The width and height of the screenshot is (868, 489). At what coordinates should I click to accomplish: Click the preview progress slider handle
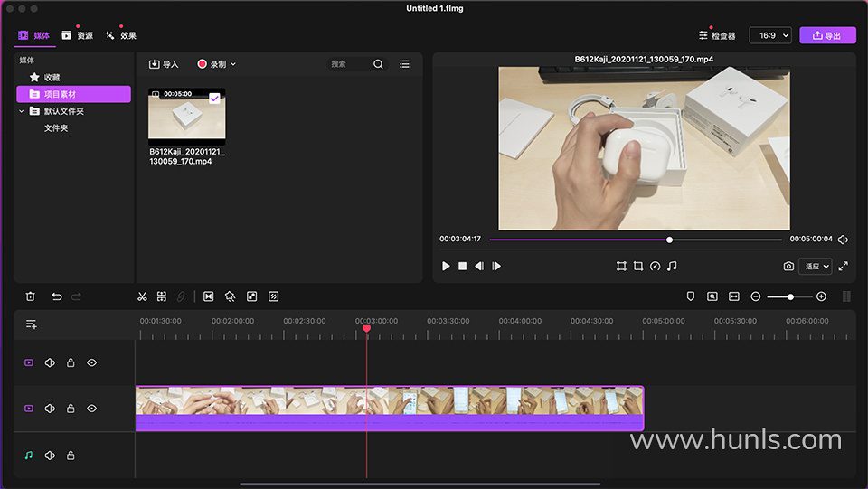669,240
